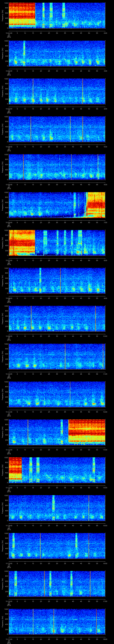The height and width of the screenshot is (644, 114).
Task: Click the 13:00 end time label
Action: point(105,450)
